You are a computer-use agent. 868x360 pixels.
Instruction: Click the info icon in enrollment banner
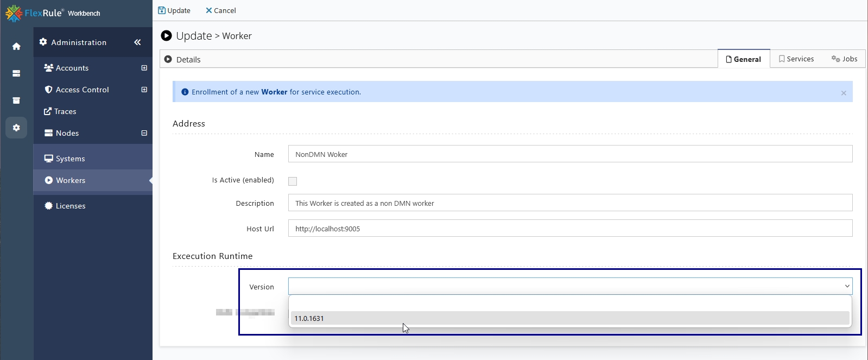185,92
